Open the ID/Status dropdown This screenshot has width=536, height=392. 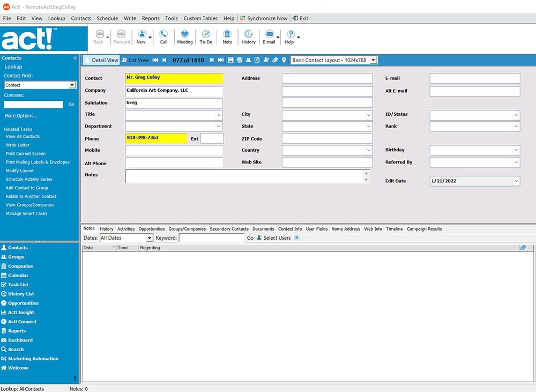coord(516,115)
